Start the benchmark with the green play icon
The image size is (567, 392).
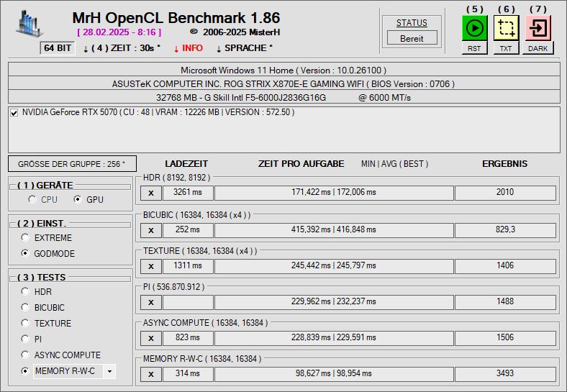[474, 28]
